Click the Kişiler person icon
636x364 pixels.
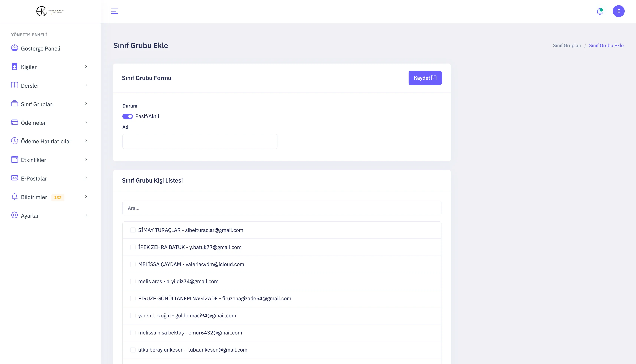point(15,66)
